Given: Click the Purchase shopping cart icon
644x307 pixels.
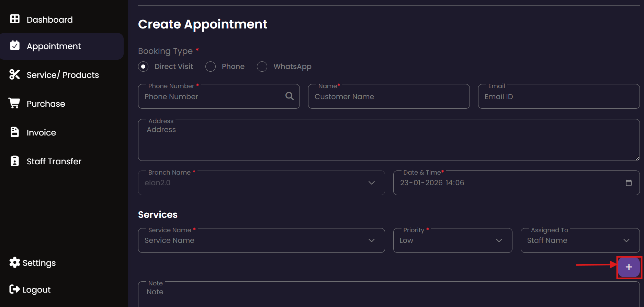Looking at the screenshot, I should [14, 103].
